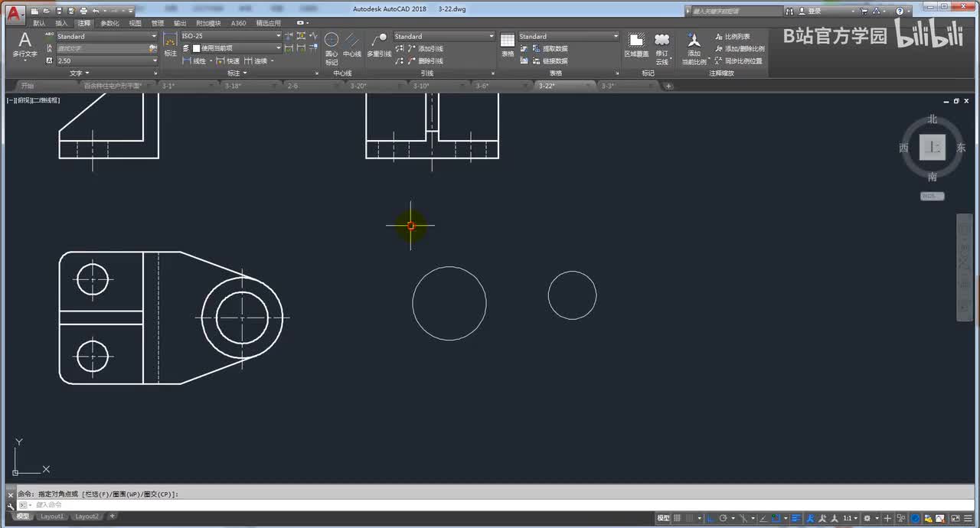
Task: Switch to the 参数化 ribbon tab
Action: coord(110,24)
